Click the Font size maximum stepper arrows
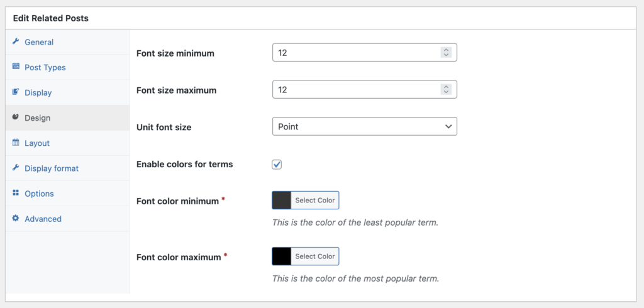 [446, 90]
